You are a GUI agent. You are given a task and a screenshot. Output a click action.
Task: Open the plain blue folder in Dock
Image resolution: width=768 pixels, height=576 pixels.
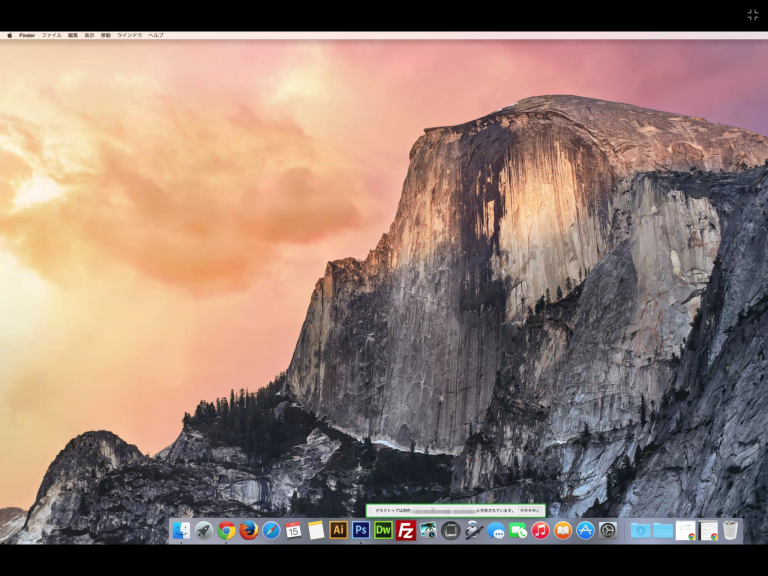click(663, 530)
